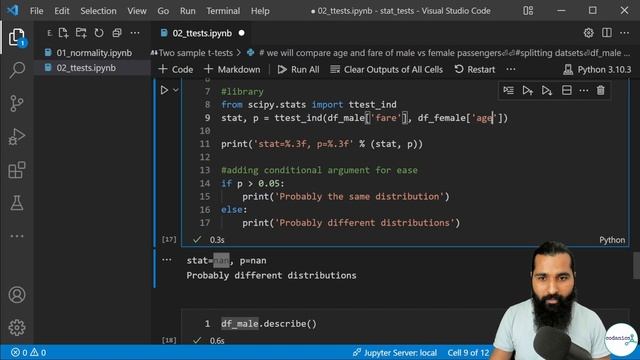Image resolution: width=640 pixels, height=360 pixels.
Task: Run All notebook cells
Action: 298,69
